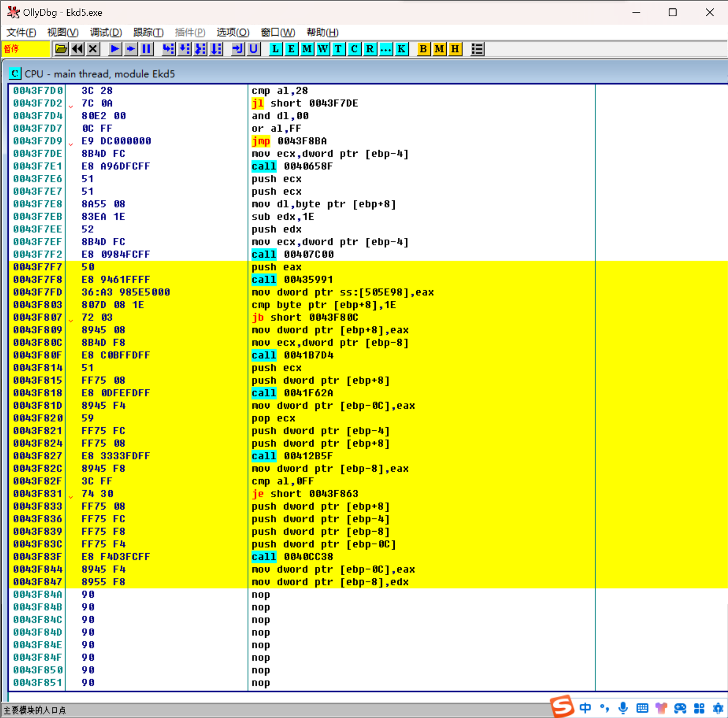The height and width of the screenshot is (718, 728).
Task: Click the Close program X toolbar icon
Action: click(93, 49)
